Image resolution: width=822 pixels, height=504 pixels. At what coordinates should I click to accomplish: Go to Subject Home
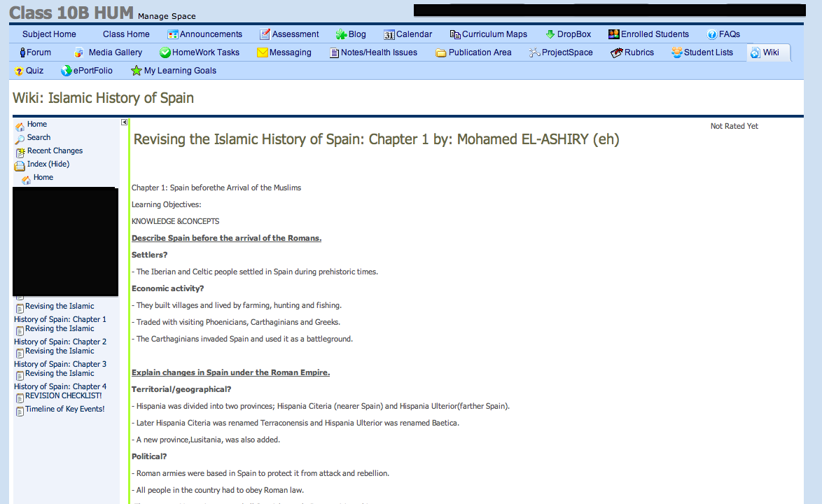pyautogui.click(x=49, y=34)
